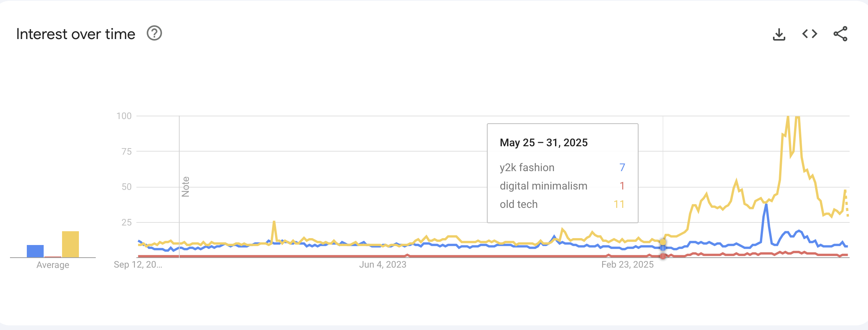This screenshot has width=868, height=330.
Task: Click the digital minimalism tooltip row
Action: click(562, 186)
